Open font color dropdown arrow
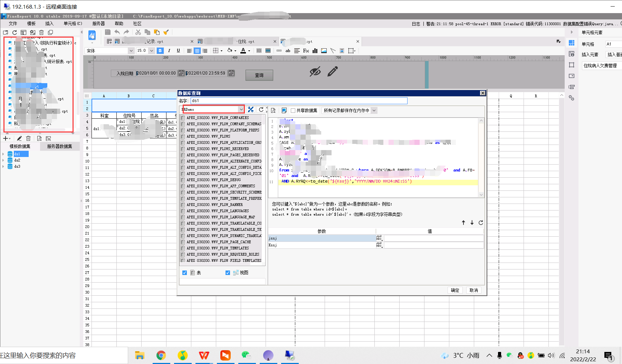Image resolution: width=622 pixels, height=364 pixels. tap(249, 51)
